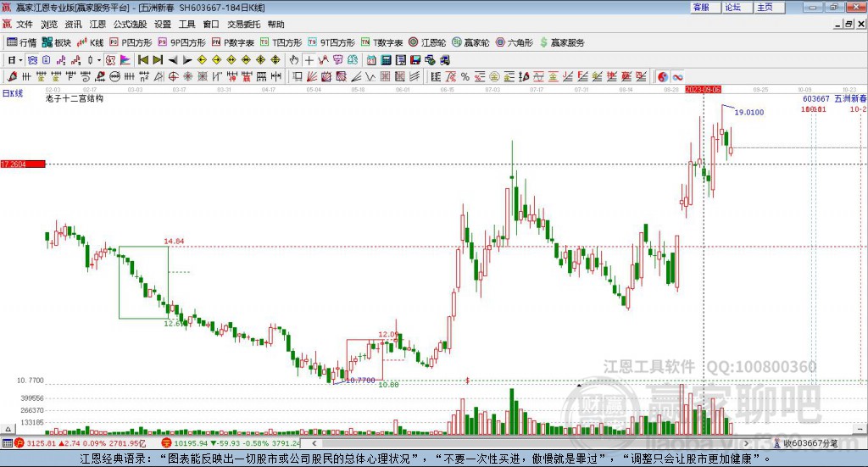Open the 窗口 menu
The width and height of the screenshot is (868, 467).
[211, 25]
